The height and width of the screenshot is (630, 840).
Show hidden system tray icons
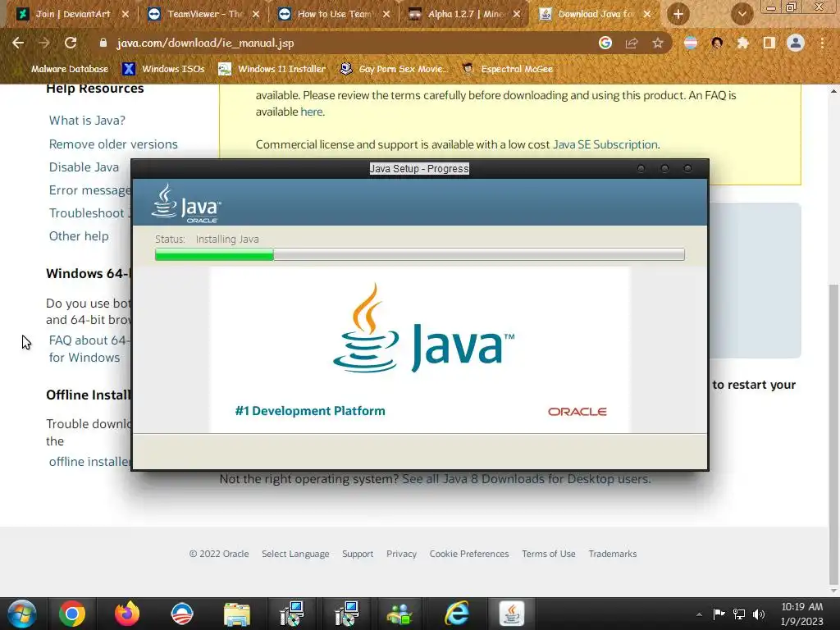pos(699,614)
